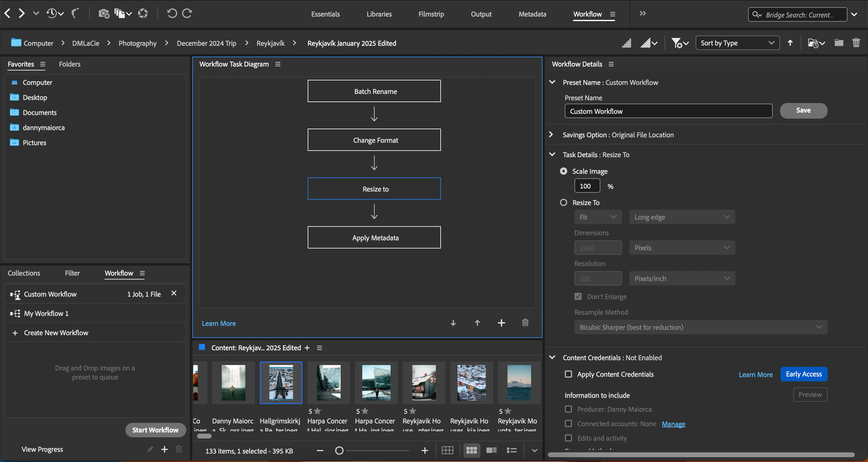This screenshot has width=868, height=462.
Task: Create a new folder from the toolbar
Action: point(839,42)
